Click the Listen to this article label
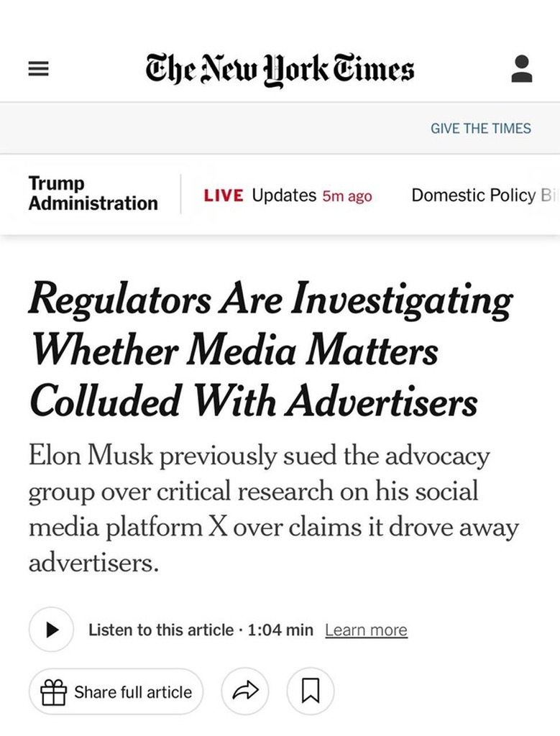560x736 pixels. click(x=161, y=630)
